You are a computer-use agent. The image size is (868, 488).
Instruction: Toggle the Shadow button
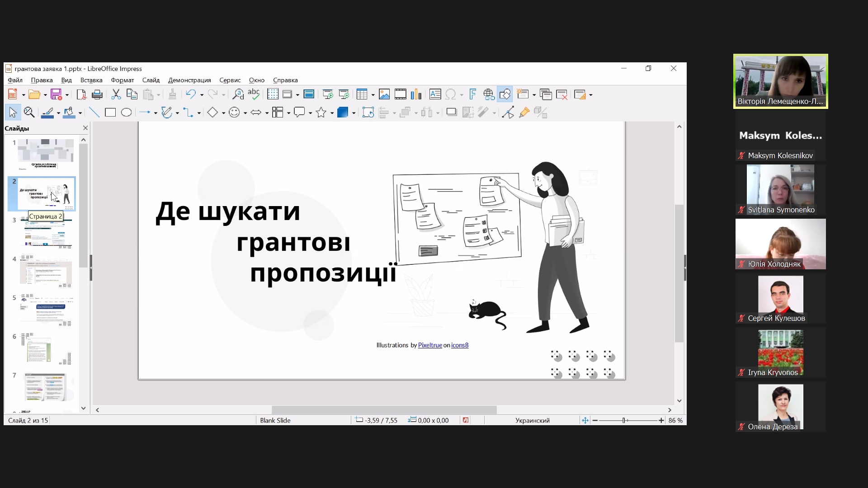(451, 113)
